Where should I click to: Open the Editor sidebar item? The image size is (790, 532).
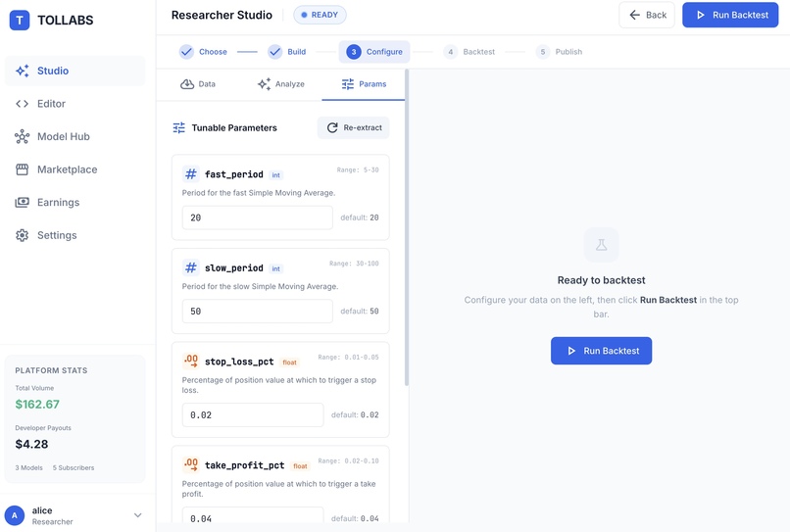(x=75, y=104)
